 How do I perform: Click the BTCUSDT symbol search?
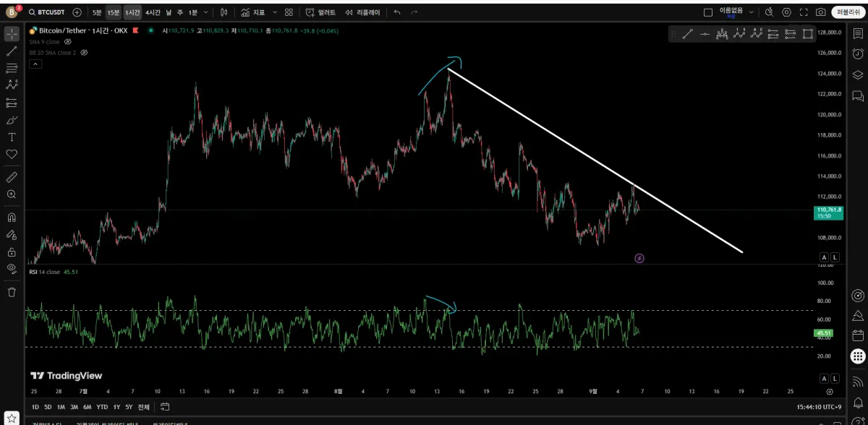pos(48,12)
